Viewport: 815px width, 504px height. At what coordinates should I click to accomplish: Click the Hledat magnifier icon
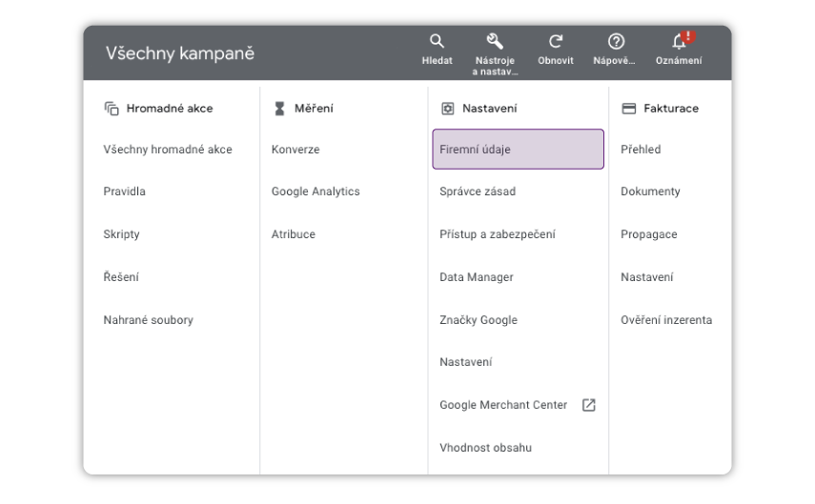(x=437, y=41)
